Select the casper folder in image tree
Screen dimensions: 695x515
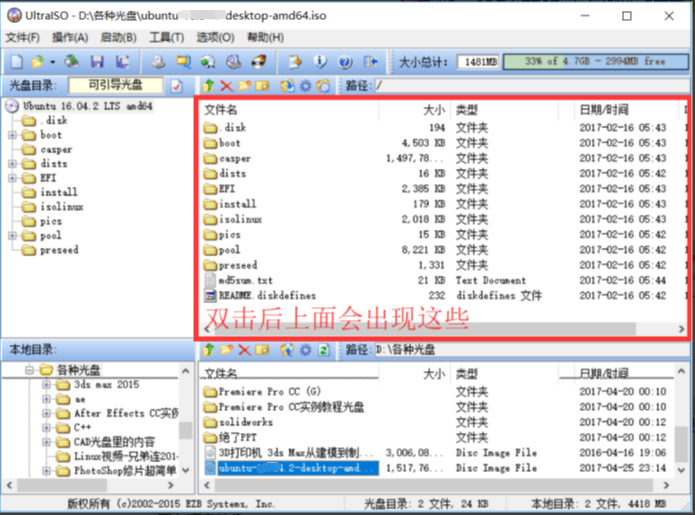pyautogui.click(x=56, y=149)
